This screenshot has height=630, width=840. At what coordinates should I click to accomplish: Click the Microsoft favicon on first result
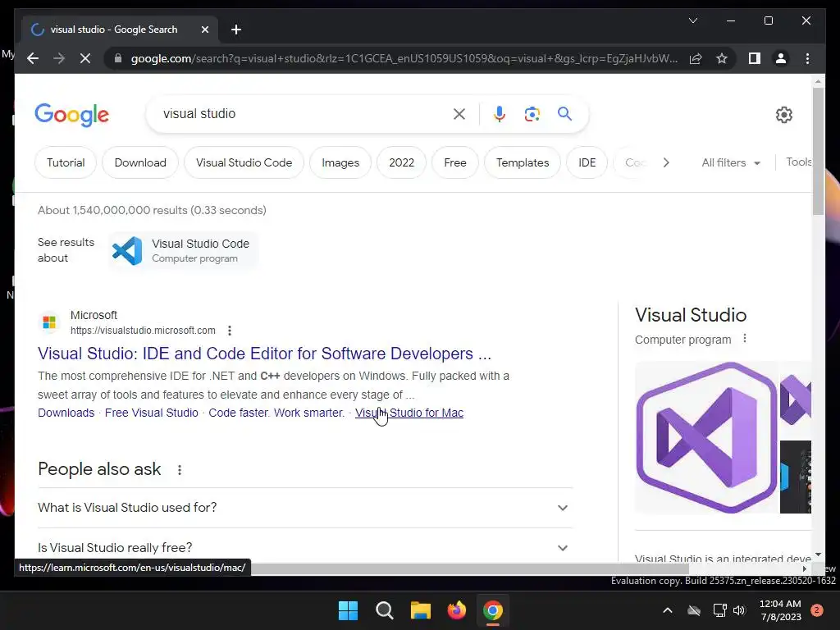click(x=49, y=322)
